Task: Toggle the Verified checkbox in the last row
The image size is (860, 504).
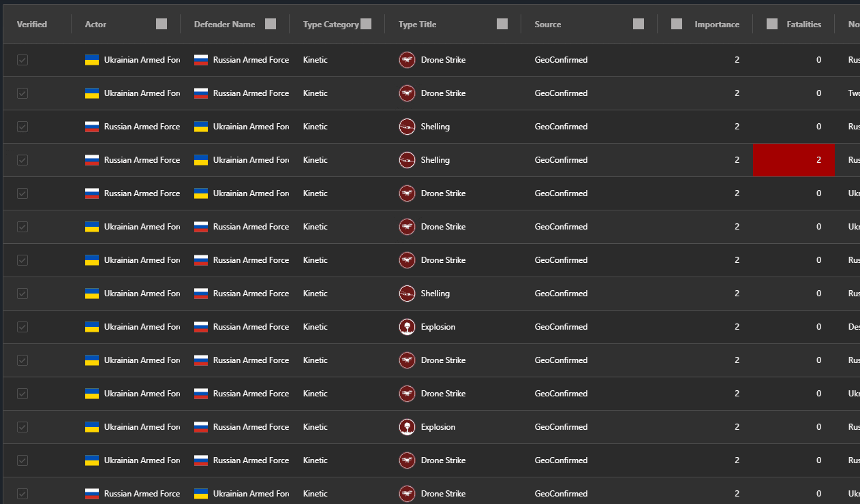Action: click(22, 494)
